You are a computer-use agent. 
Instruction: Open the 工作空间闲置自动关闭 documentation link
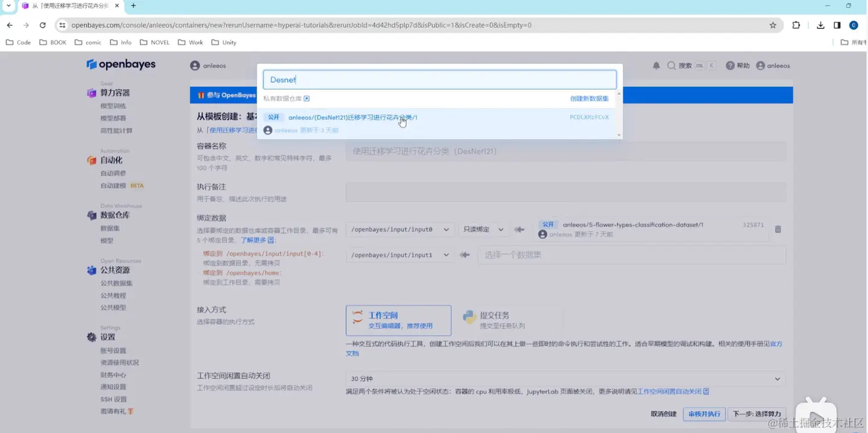click(x=673, y=391)
